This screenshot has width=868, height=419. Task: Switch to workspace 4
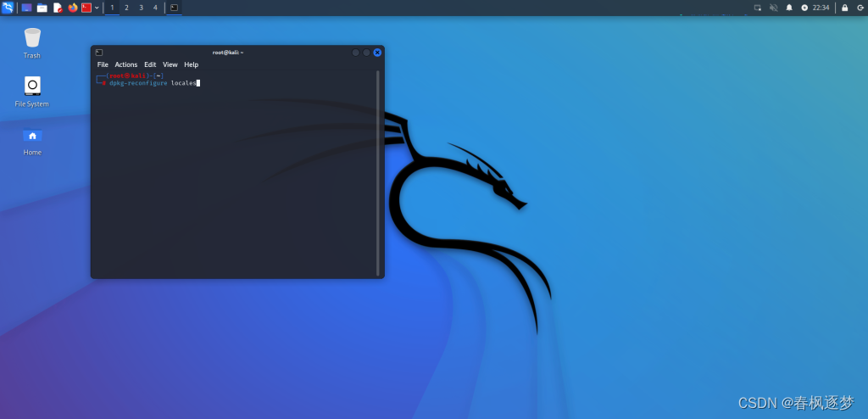click(x=155, y=8)
